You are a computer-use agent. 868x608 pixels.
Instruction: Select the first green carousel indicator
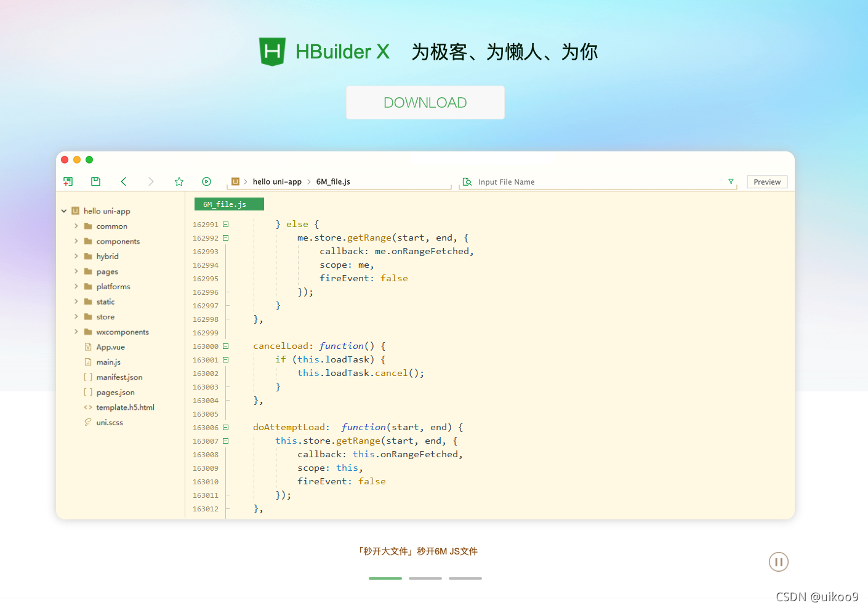[x=385, y=578]
